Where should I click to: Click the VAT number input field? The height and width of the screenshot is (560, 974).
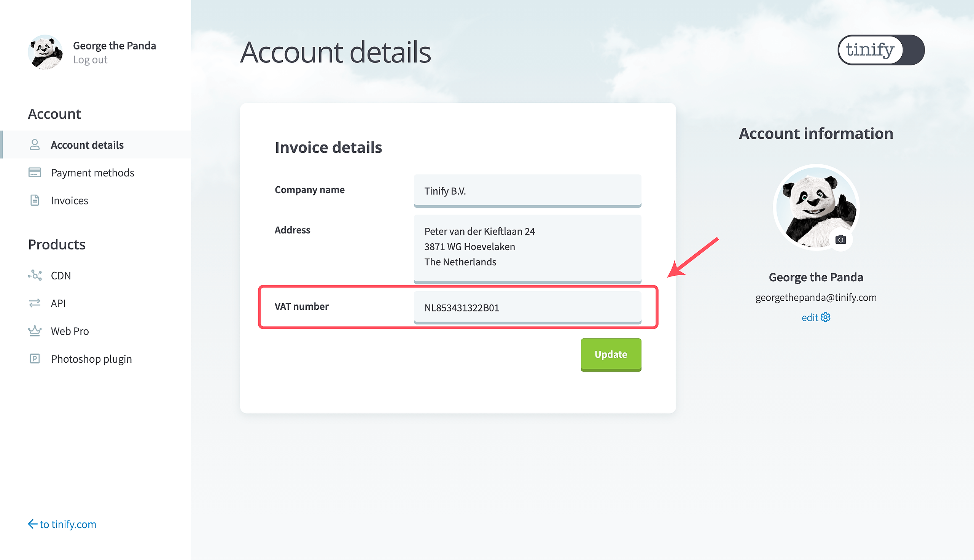(527, 308)
